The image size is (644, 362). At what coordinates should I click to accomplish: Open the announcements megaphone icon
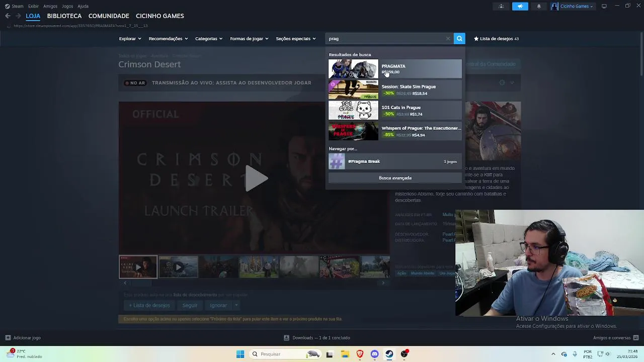(x=520, y=6)
